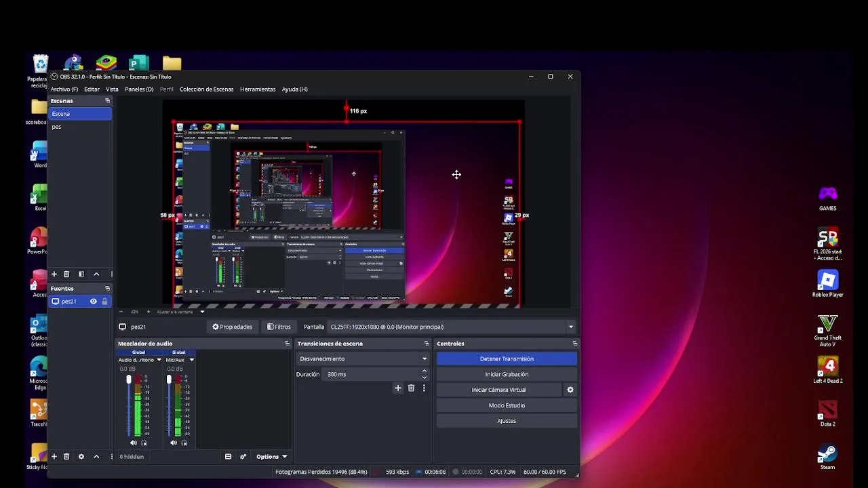Open virtual camera settings gear
Image resolution: width=868 pixels, height=488 pixels.
point(570,390)
